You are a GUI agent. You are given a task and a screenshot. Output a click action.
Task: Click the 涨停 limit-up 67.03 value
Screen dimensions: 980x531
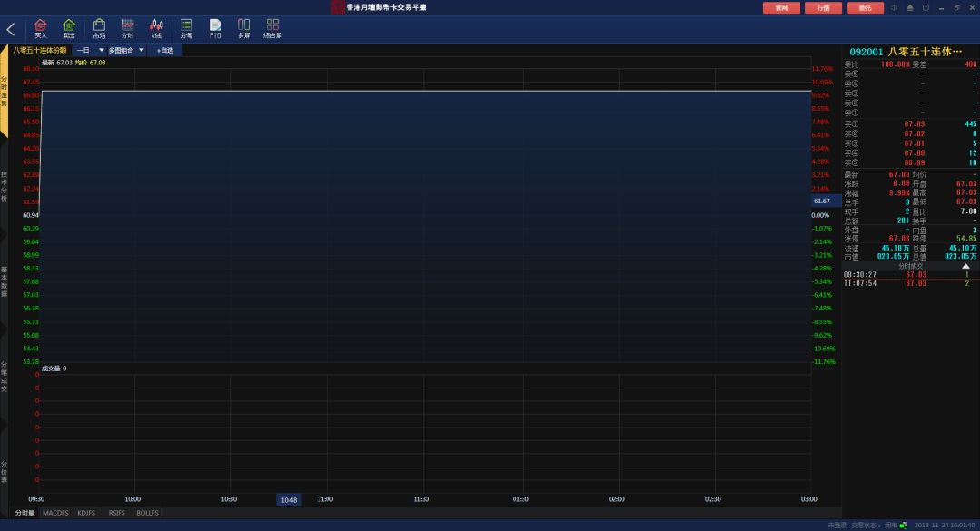(x=898, y=239)
